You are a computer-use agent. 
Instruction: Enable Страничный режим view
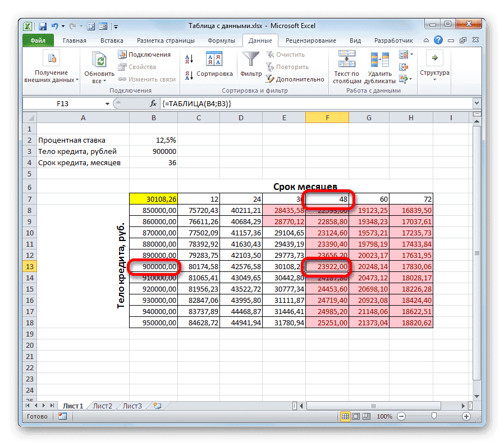(x=366, y=416)
